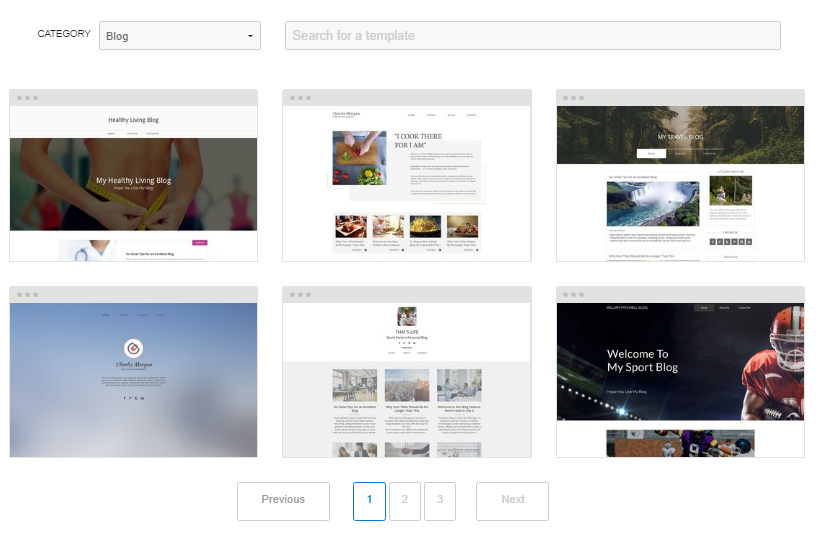Go to the Previous page
This screenshot has width=837, height=538.
pyautogui.click(x=283, y=501)
